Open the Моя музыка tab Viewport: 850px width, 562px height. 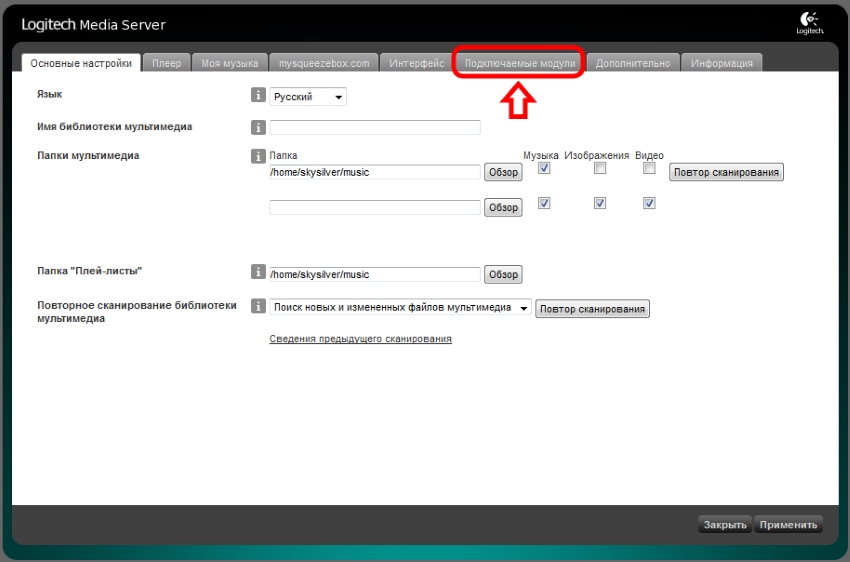(230, 63)
